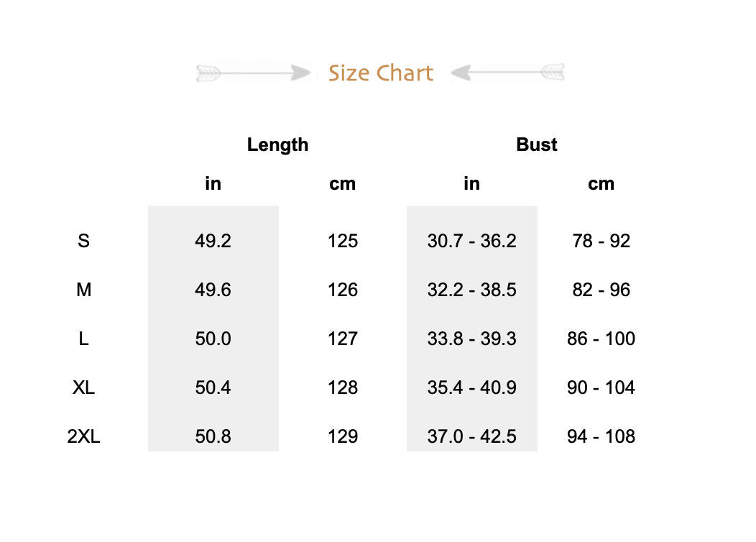
Task: Click the right-pointing arrow beside Size Chart
Action: pos(253,73)
